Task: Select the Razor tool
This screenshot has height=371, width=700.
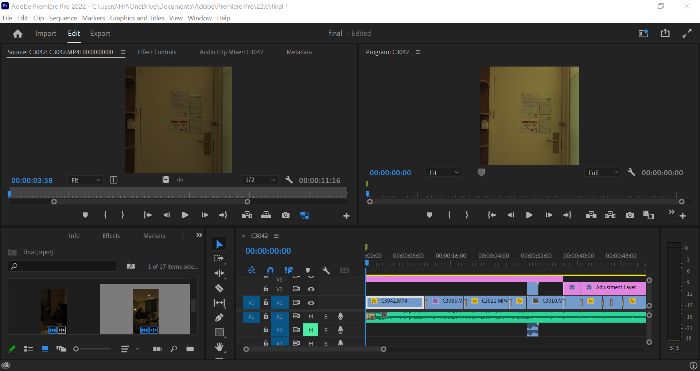Action: click(219, 288)
